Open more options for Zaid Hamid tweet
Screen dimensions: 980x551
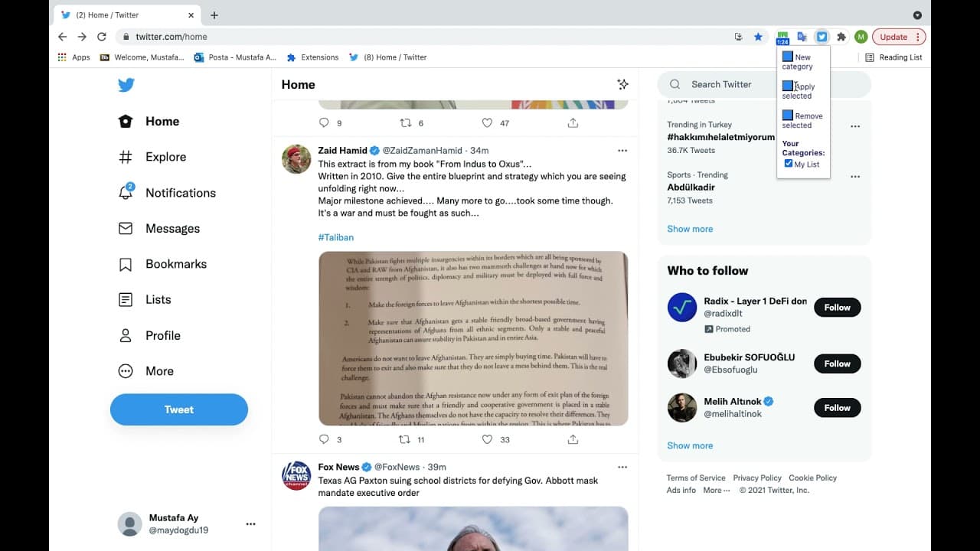click(x=622, y=150)
